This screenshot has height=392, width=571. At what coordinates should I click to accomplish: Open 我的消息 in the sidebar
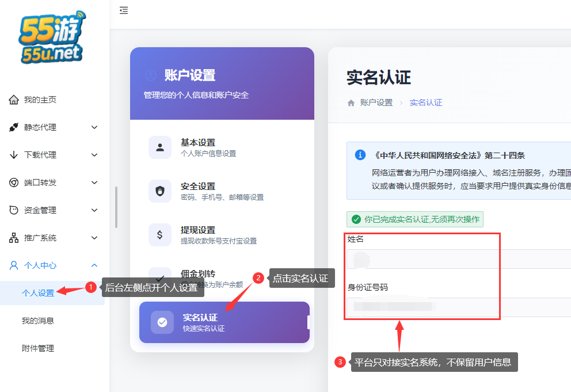pyautogui.click(x=38, y=321)
